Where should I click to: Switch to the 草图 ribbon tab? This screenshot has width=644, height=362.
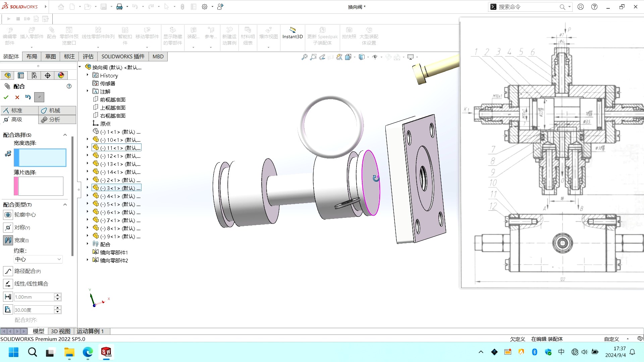click(x=50, y=56)
